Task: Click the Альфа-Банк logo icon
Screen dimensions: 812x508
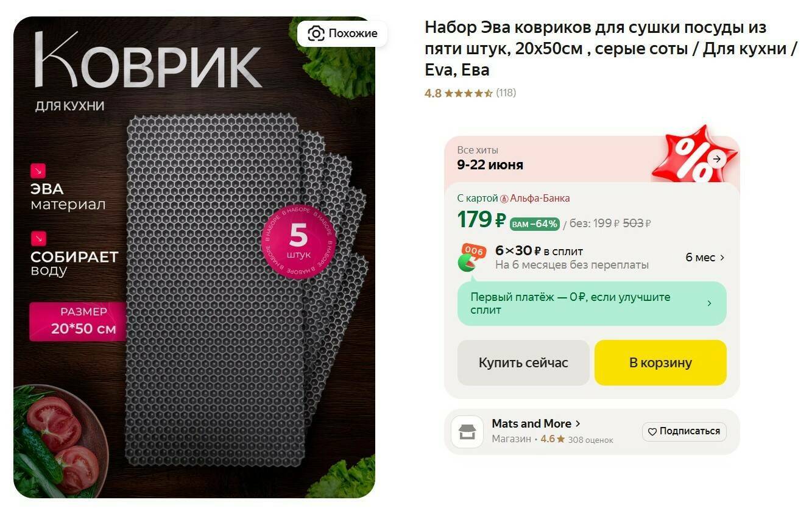Action: point(504,199)
